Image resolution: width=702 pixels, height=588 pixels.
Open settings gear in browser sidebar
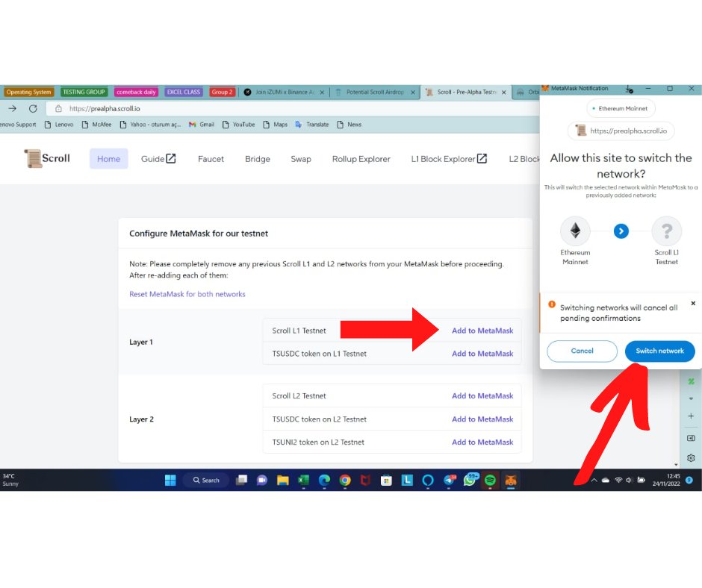(691, 457)
